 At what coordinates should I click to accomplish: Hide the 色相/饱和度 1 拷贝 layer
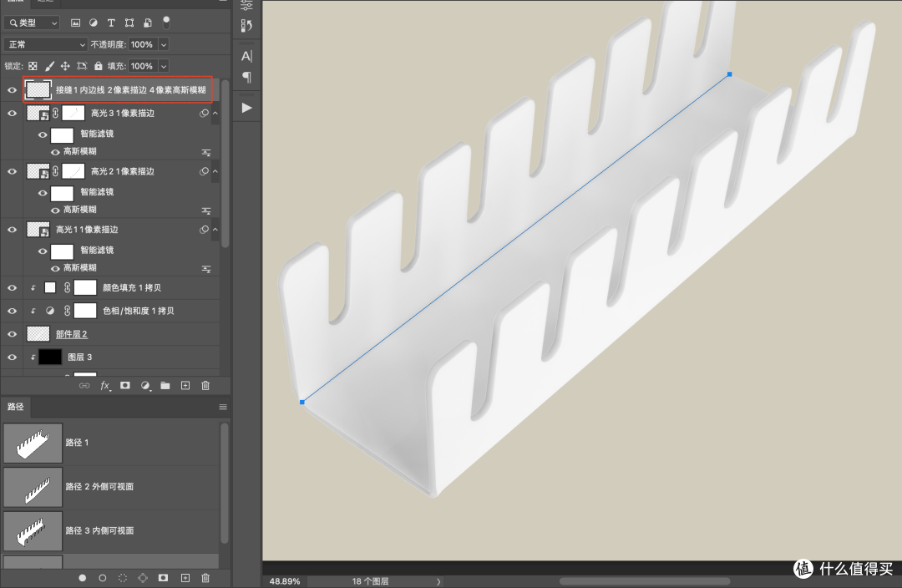coord(12,311)
